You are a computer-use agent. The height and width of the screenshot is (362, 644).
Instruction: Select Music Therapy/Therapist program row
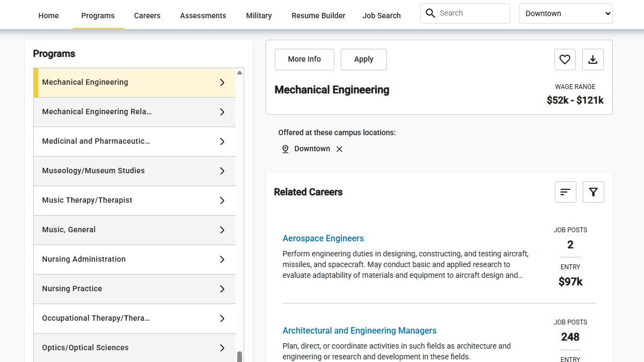point(135,201)
